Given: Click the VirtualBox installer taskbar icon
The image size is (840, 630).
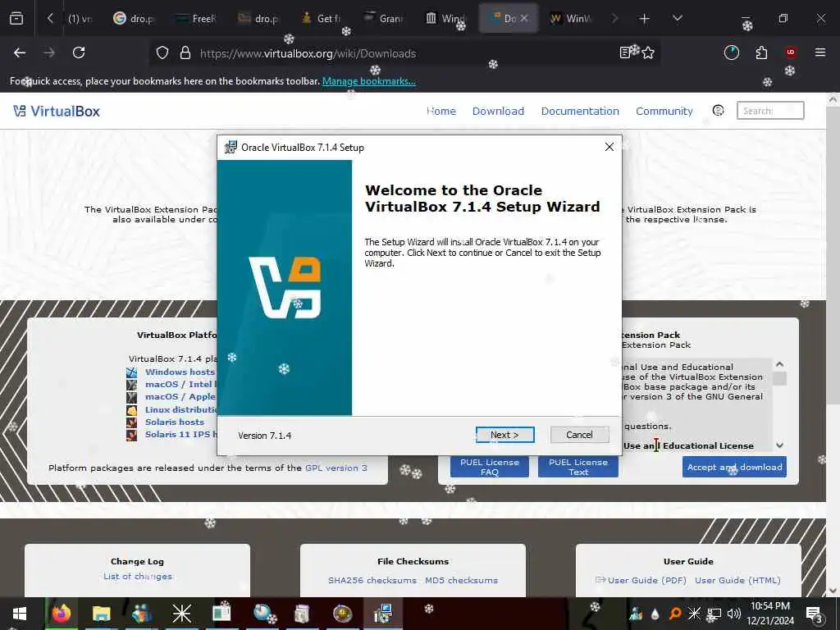Looking at the screenshot, I should pos(383,614).
